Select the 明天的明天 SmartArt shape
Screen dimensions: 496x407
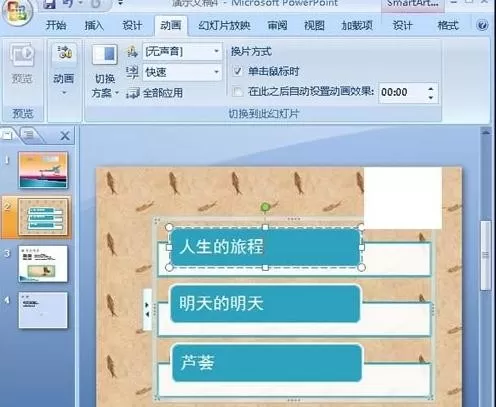pos(265,303)
